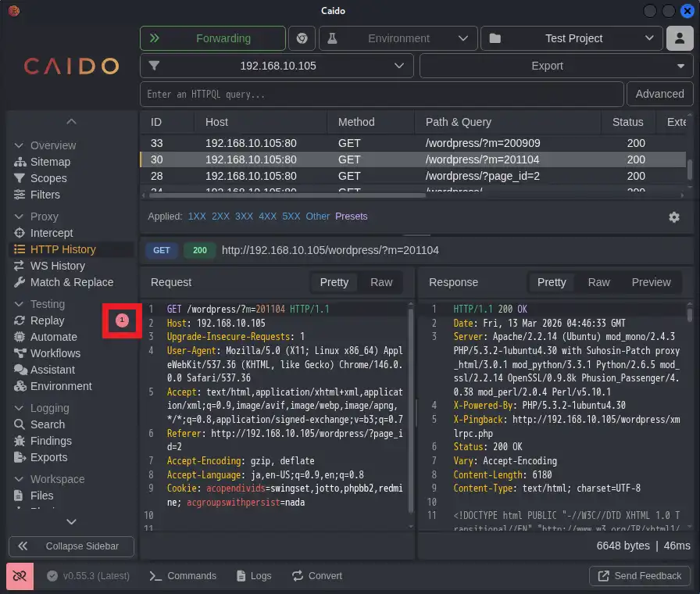Switch request view to Raw tab
This screenshot has width=700, height=594.
381,282
